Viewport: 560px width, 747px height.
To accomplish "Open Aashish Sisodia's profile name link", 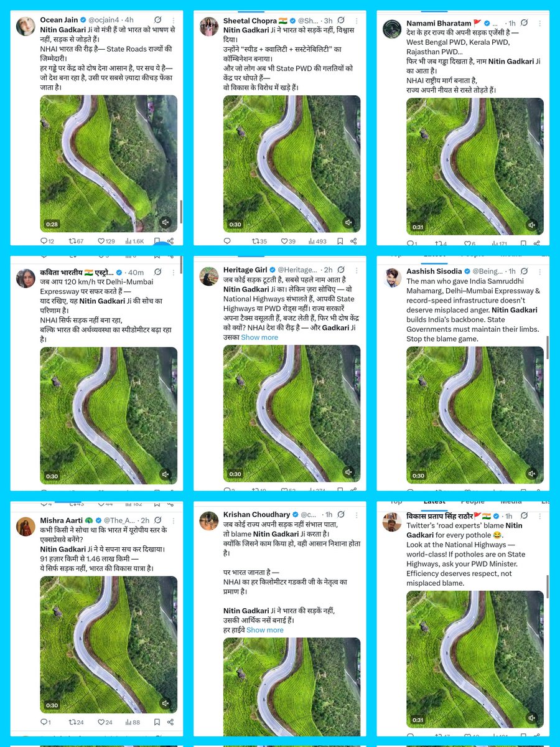I will pos(433,271).
